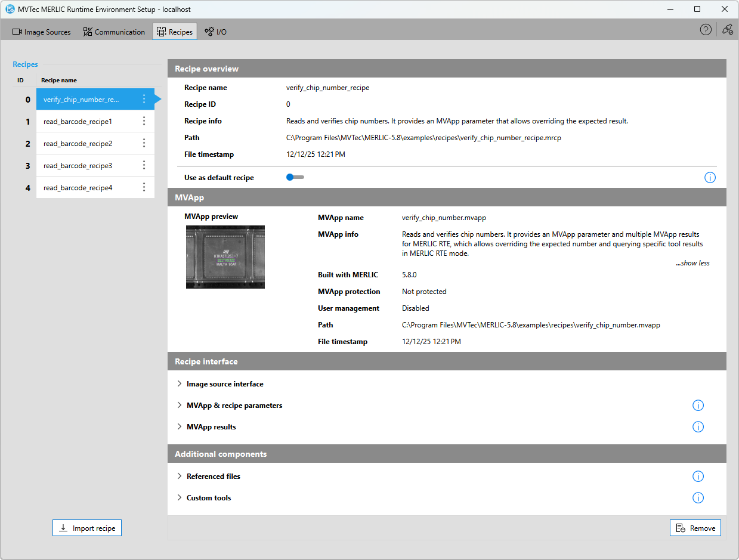Click info icon for MVApp results

click(698, 427)
